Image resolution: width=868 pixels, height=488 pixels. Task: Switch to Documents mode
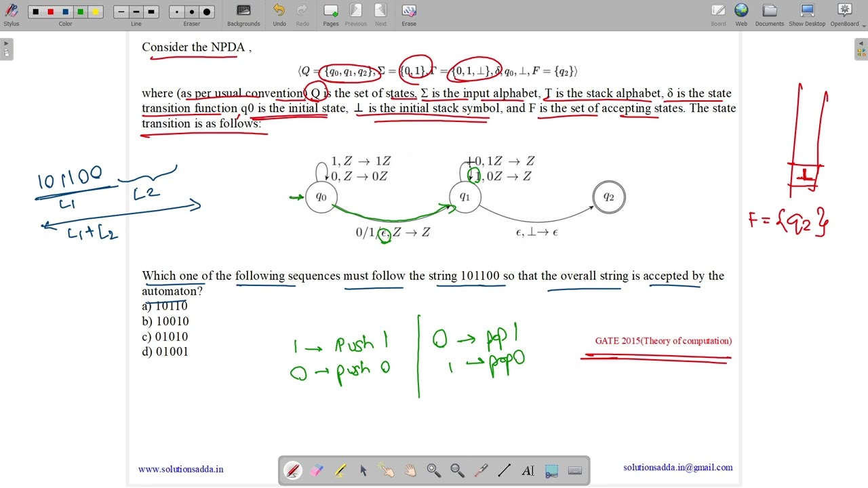(770, 15)
